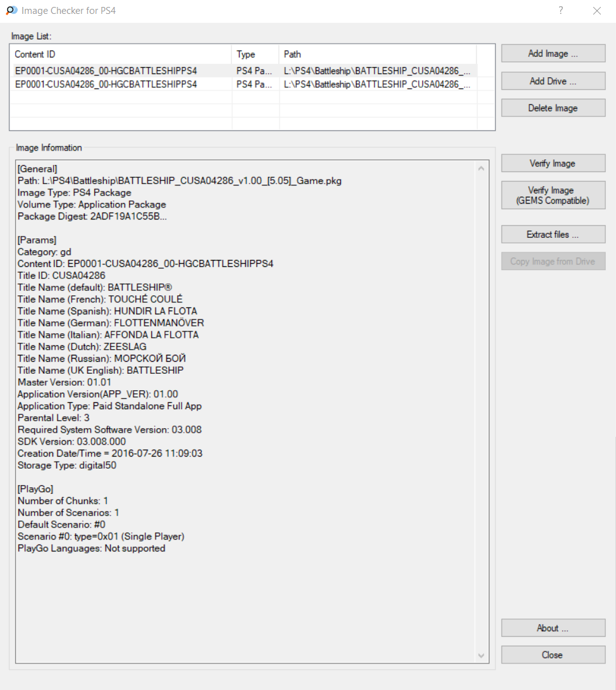Image resolution: width=616 pixels, height=690 pixels.
Task: Click the Master Version: 01.01 line
Action: 65,383
